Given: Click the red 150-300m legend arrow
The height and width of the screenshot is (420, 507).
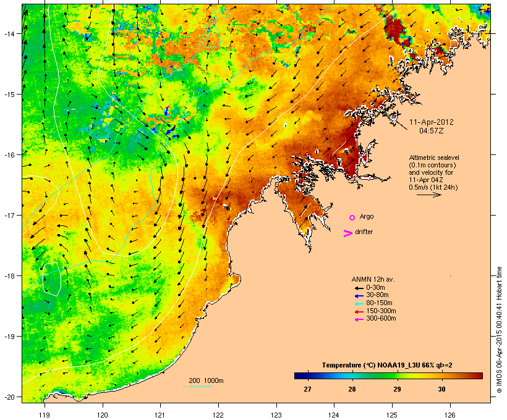Looking at the screenshot, I should [x=359, y=312].
